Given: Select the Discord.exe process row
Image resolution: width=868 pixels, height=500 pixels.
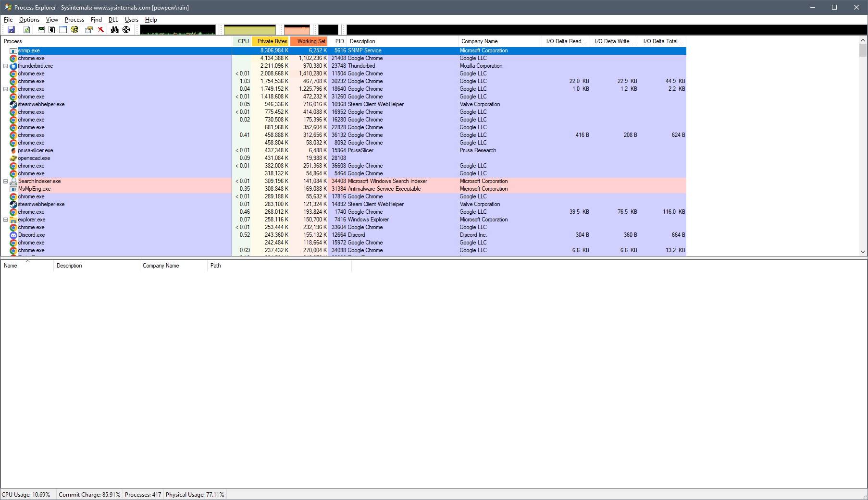Looking at the screenshot, I should (x=344, y=235).
